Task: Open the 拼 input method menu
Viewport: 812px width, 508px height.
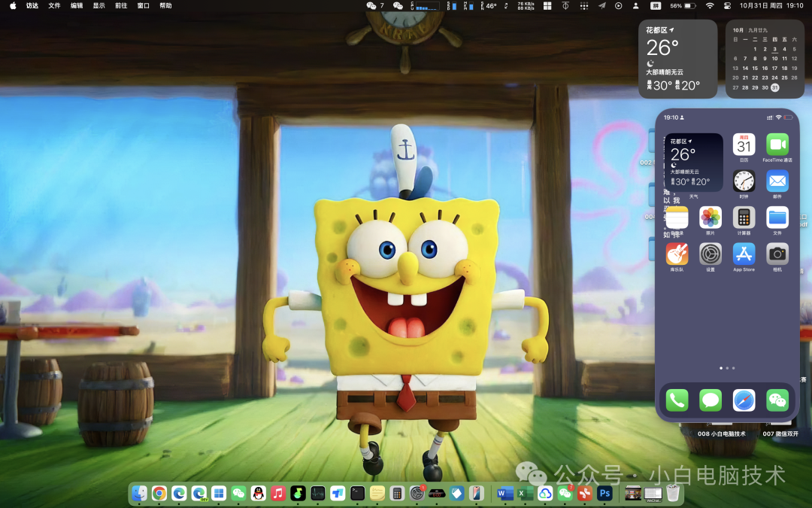Action: [655, 6]
